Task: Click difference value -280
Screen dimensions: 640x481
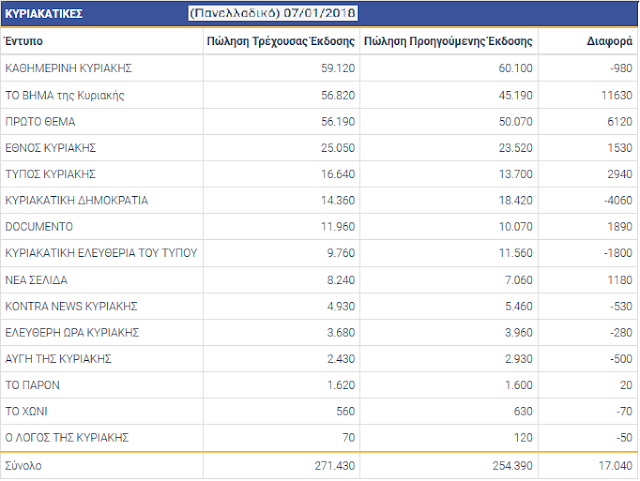Action: (621, 333)
